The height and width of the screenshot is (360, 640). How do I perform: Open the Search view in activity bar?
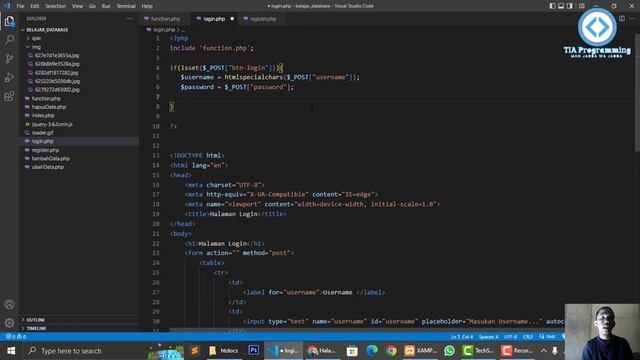pos(9,40)
